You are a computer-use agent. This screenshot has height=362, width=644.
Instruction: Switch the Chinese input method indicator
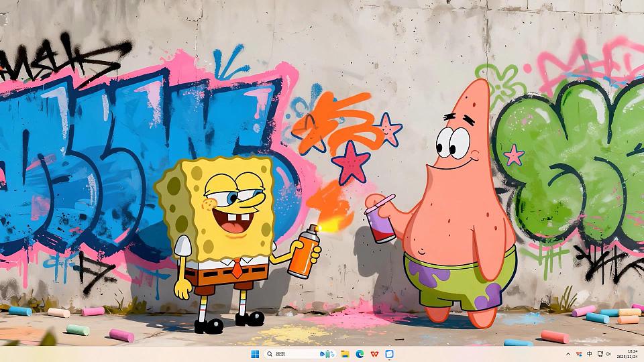pyautogui.click(x=590, y=354)
